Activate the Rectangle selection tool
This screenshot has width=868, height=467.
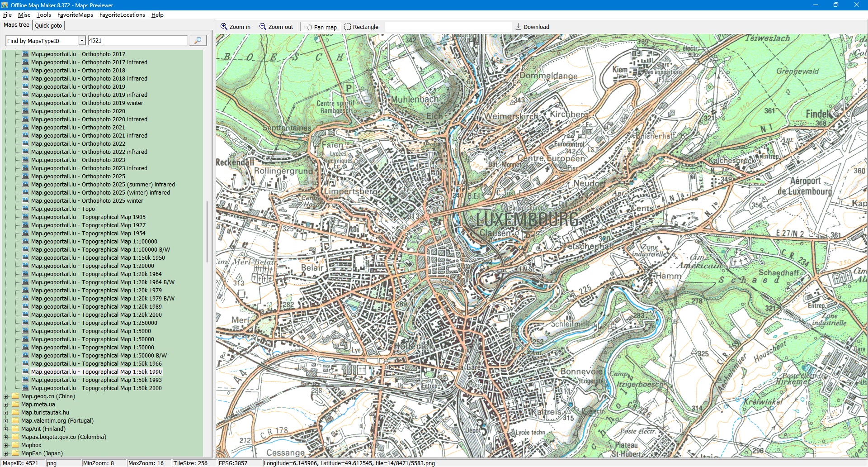[x=348, y=27]
